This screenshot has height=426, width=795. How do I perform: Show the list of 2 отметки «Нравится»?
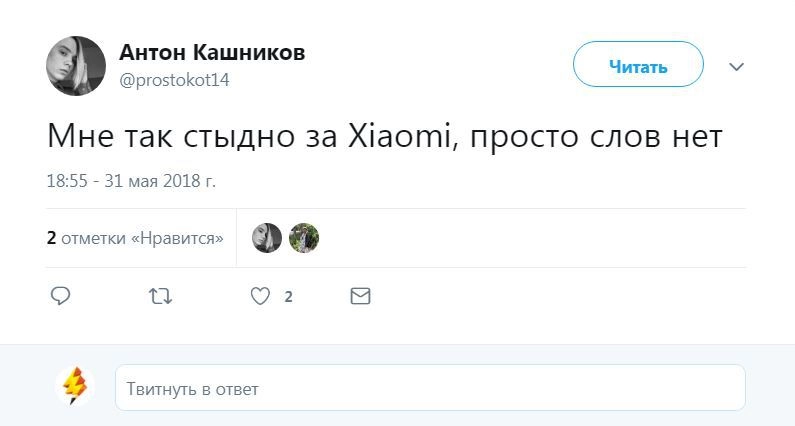(141, 239)
